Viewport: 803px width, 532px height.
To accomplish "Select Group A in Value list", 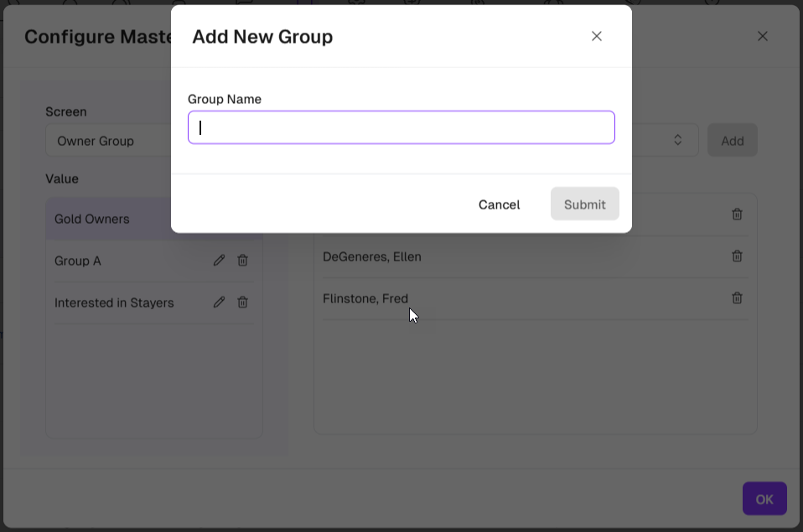I will (x=78, y=261).
